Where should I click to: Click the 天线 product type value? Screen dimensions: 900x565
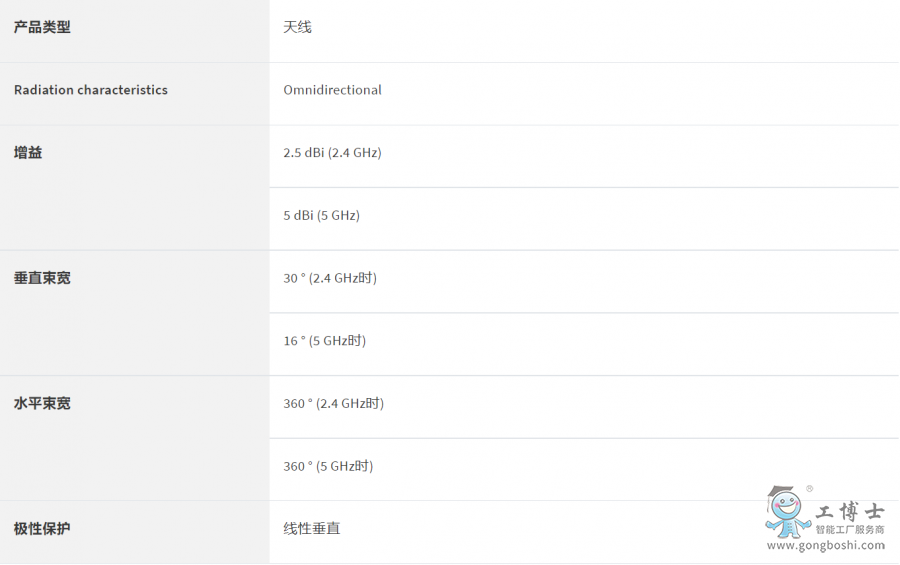[297, 27]
